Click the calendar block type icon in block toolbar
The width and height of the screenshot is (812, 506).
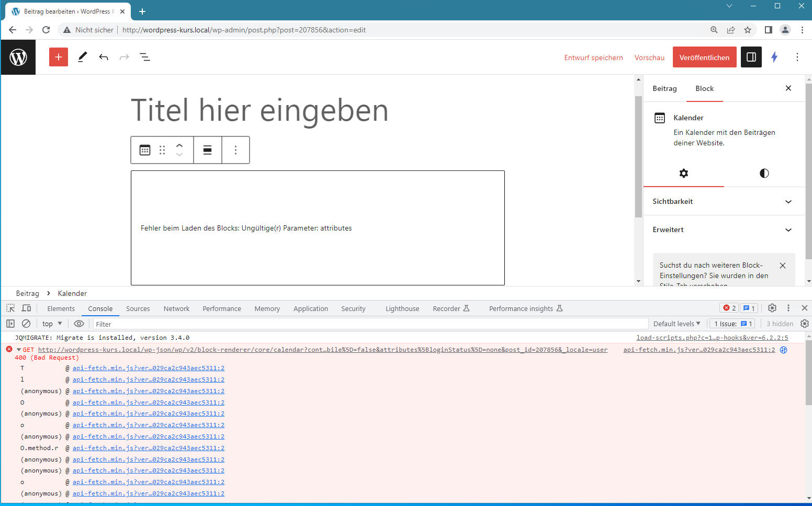coord(145,150)
